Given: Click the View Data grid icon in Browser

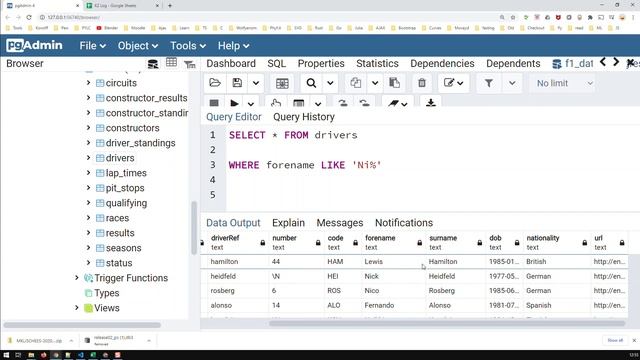Looking at the screenshot, I should (x=171, y=63).
